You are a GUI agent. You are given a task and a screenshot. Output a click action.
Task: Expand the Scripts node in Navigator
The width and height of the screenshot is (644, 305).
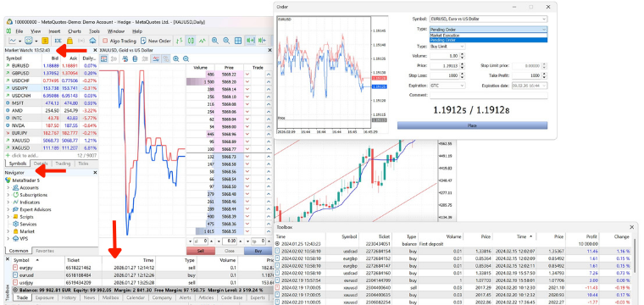pyautogui.click(x=8, y=217)
